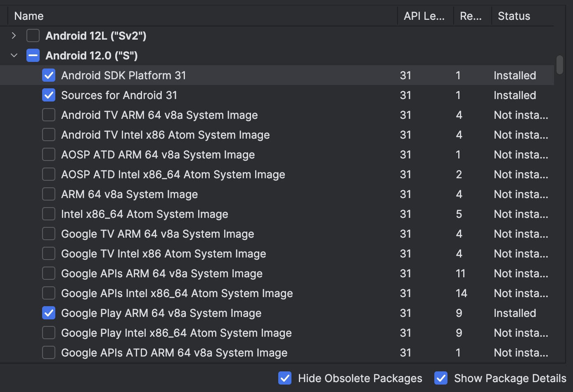Enable Intel x86_64 Atom System Image checkbox
573x392 pixels.
coord(49,214)
